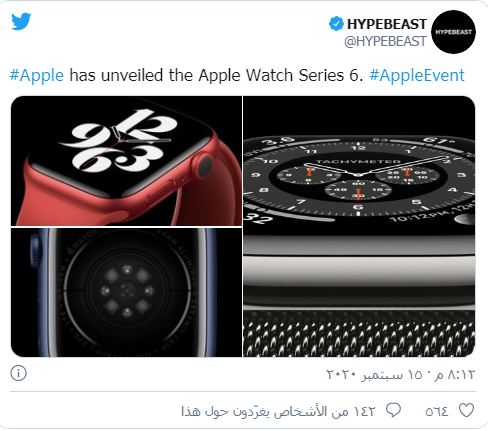Viewport: 488px width, 431px height.
Task: Like the tweet with the heart icon
Action: tap(466, 410)
